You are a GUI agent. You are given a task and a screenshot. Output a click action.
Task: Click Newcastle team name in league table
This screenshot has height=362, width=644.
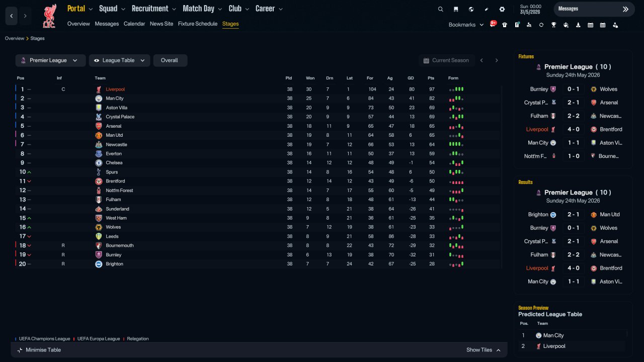[x=116, y=145]
